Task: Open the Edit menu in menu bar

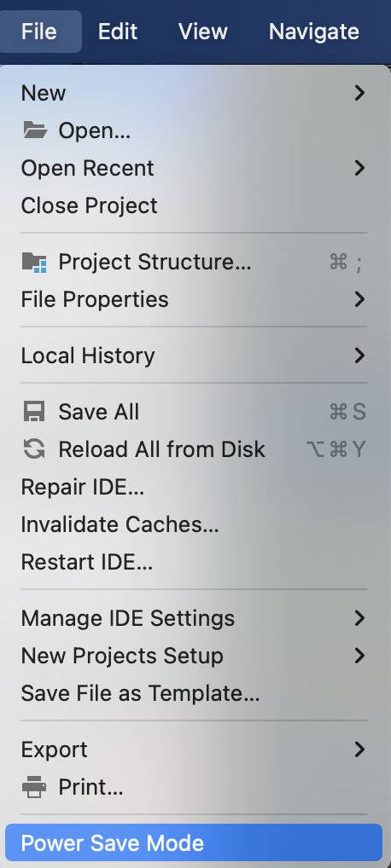Action: (118, 31)
